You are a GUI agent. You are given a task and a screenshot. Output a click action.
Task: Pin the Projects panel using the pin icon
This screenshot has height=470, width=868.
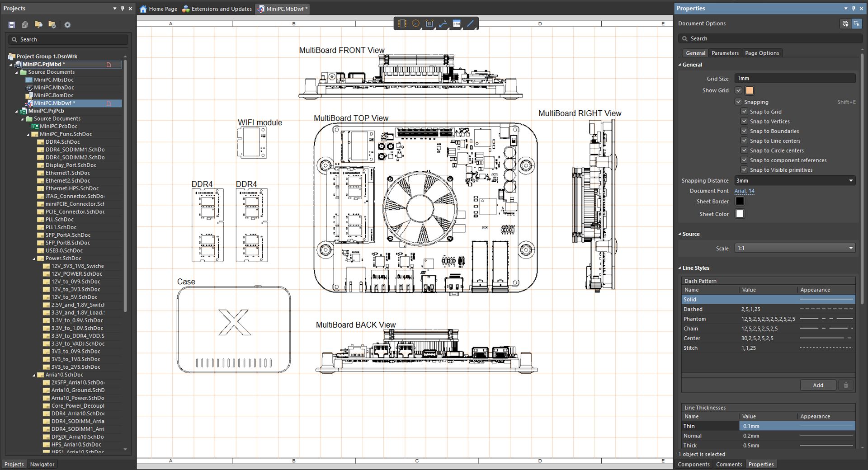(x=123, y=8)
